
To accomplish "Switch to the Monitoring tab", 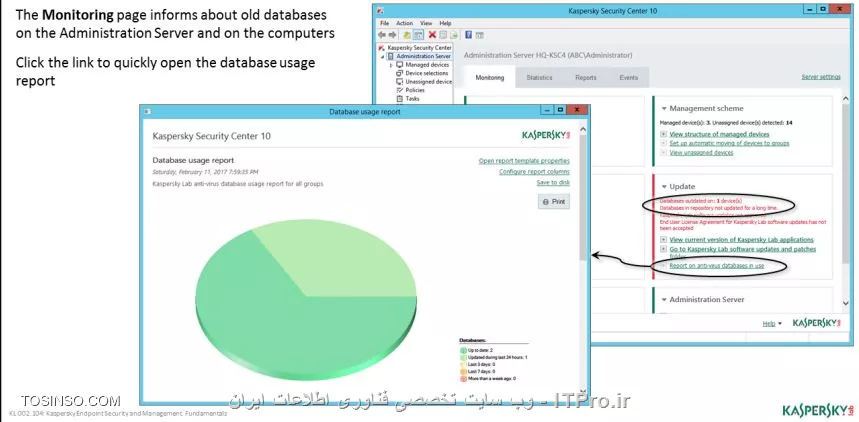I will (489, 77).
